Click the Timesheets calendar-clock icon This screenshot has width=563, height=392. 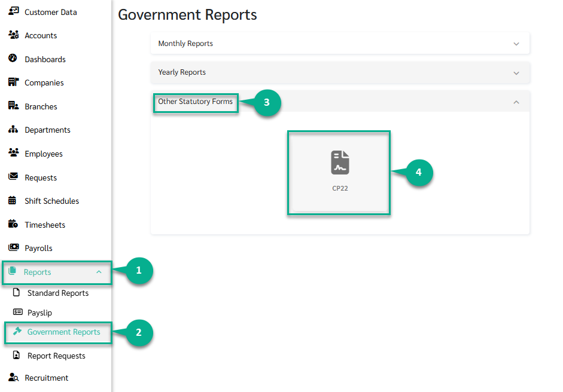13,224
